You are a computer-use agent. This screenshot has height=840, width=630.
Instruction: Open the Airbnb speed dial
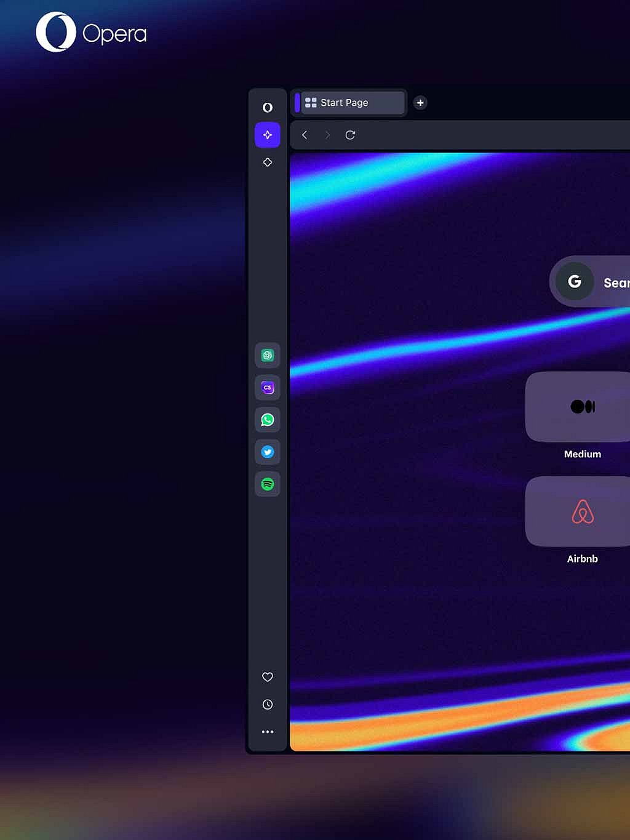[x=582, y=511]
